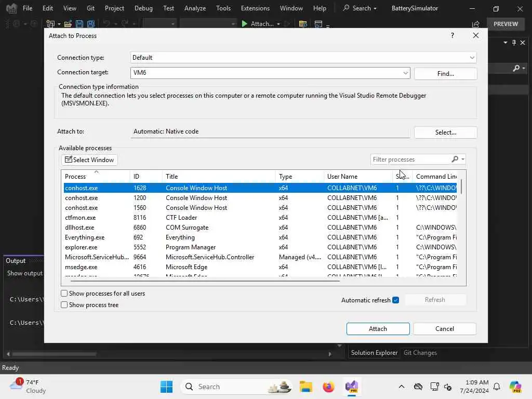Viewport: 532px width, 399px height.
Task: Click the Output pane horizontal scrollbar
Action: click(x=54, y=354)
